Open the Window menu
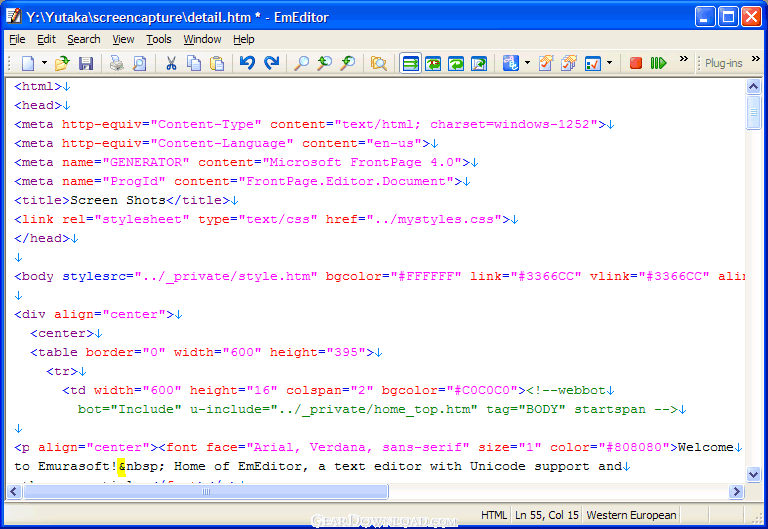Viewport: 768px width, 529px height. 202,39
